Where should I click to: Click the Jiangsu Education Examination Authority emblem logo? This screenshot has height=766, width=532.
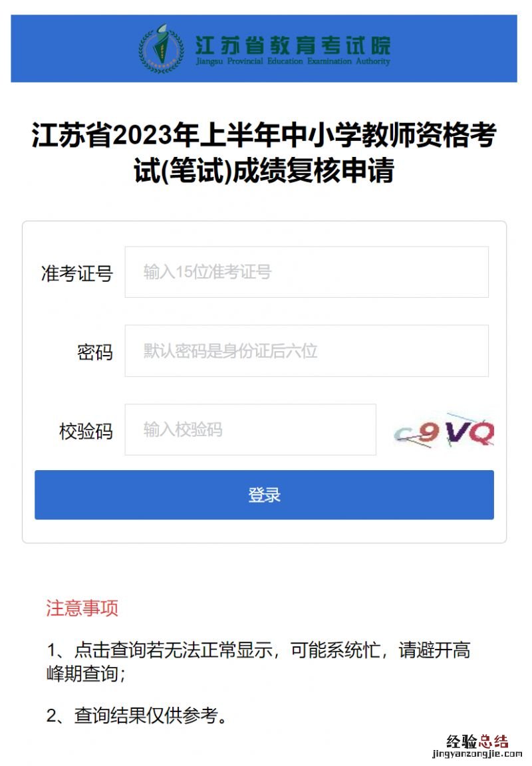pos(162,49)
